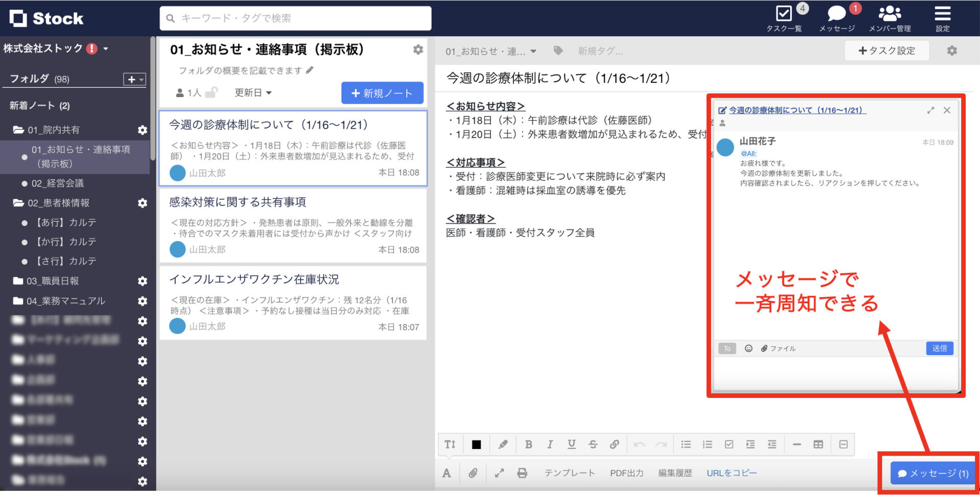Open the メンバー管理 icon
Screen dimensions: 980x495
(889, 14)
